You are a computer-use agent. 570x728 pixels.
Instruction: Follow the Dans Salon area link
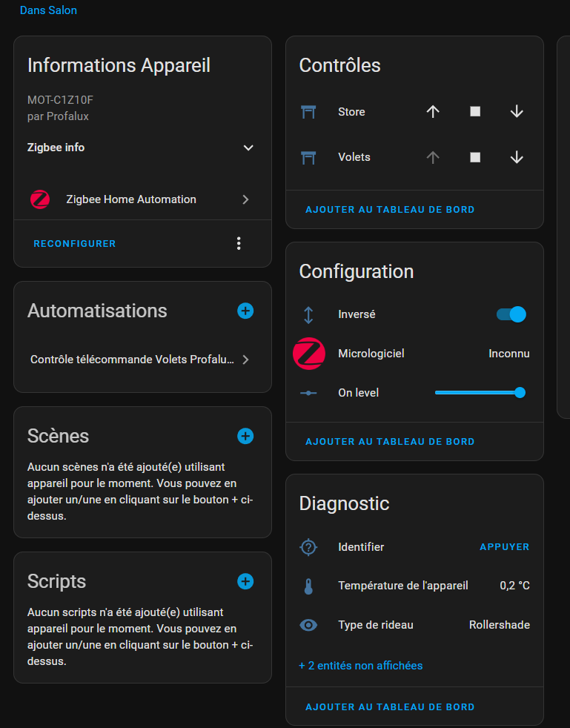coord(48,10)
